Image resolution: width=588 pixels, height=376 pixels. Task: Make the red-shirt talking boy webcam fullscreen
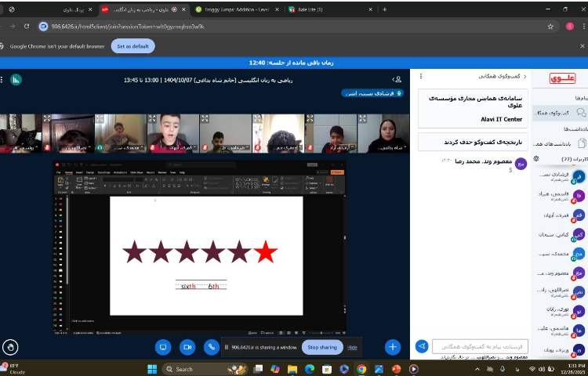pos(152,119)
